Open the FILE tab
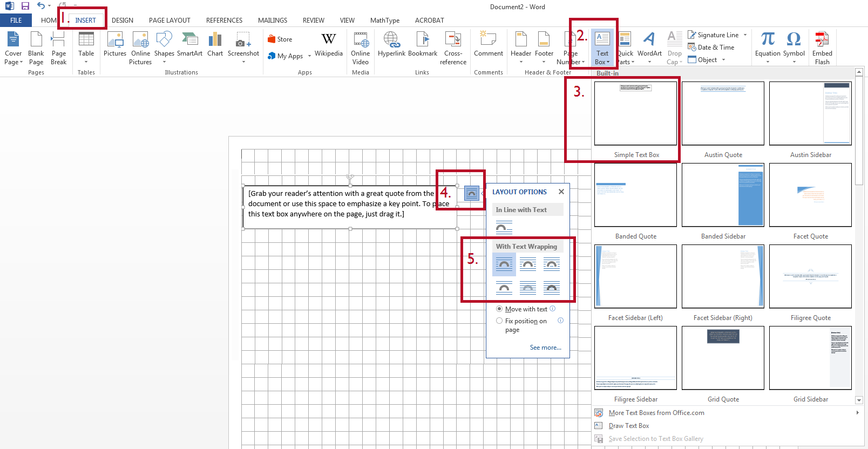 [x=16, y=21]
